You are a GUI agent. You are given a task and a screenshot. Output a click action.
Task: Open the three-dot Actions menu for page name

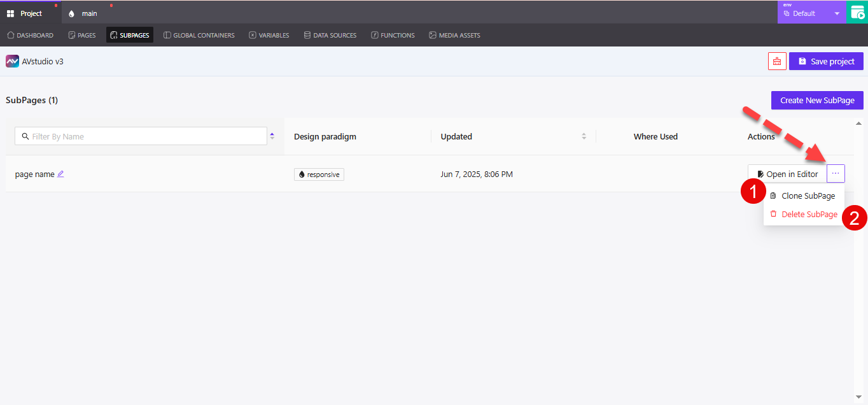[x=836, y=173]
